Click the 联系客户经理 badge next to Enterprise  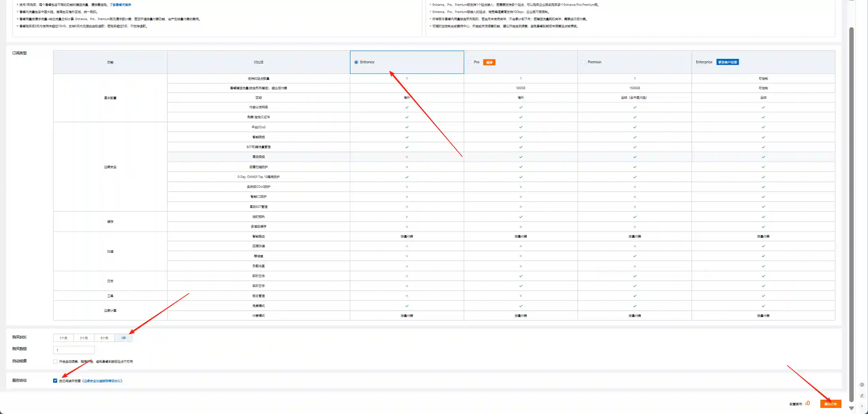[x=728, y=62]
